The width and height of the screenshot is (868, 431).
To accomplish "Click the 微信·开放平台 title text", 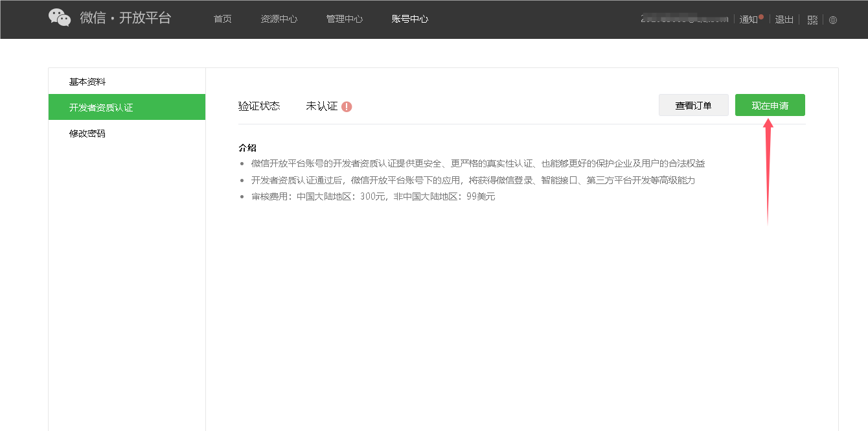I will tap(126, 18).
